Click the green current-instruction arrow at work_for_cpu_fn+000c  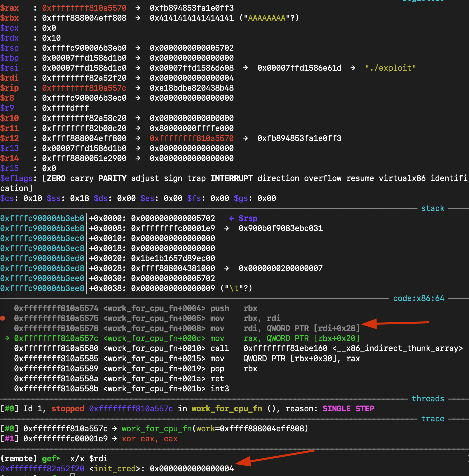pos(7,338)
